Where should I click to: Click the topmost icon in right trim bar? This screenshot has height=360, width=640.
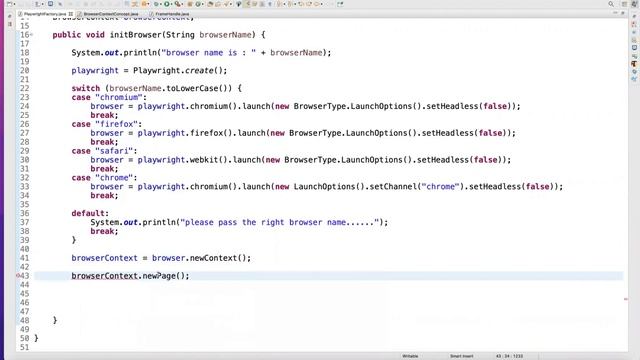click(634, 16)
